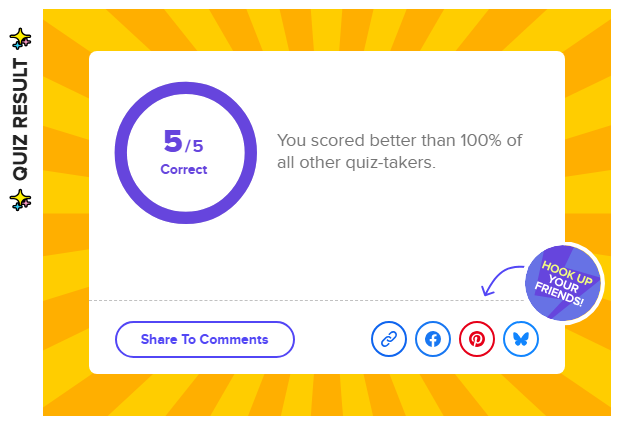Click the sparkle icon above QUIZ RESULT

coord(20,38)
